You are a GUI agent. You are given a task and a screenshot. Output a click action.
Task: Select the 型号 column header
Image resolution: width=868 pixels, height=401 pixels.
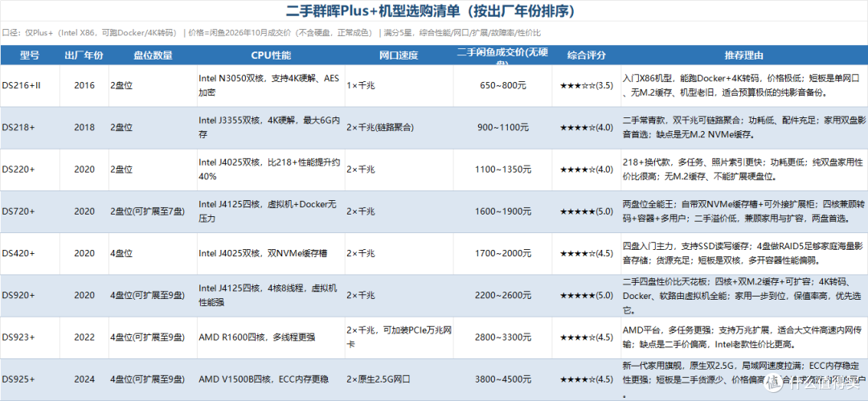click(x=30, y=55)
